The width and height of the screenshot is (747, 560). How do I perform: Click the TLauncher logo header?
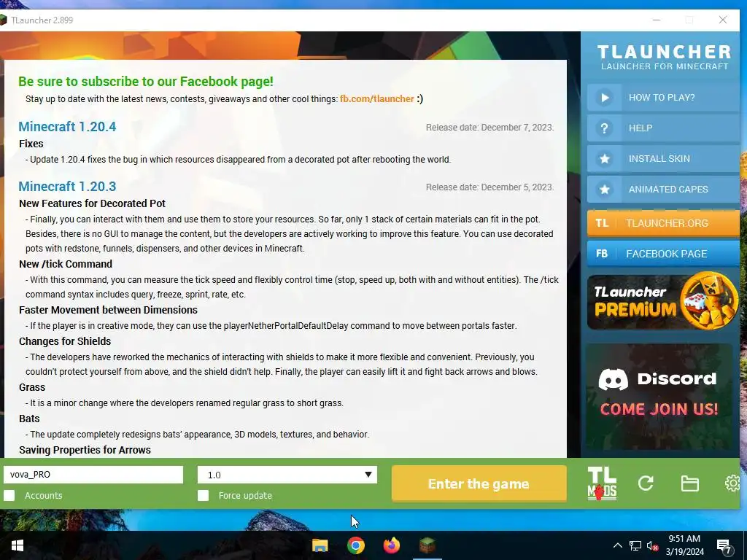pos(664,57)
